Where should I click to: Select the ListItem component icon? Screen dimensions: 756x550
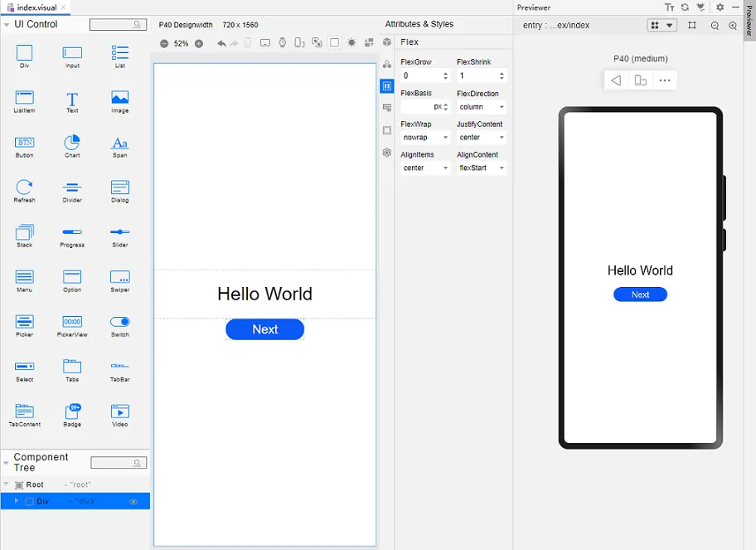24,97
